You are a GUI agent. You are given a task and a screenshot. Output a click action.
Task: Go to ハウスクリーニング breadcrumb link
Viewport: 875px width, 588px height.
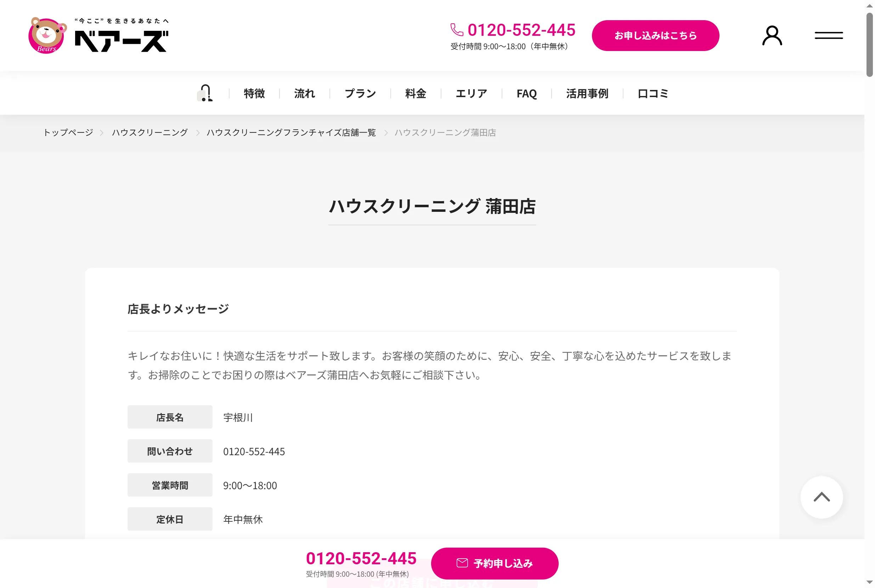point(149,132)
